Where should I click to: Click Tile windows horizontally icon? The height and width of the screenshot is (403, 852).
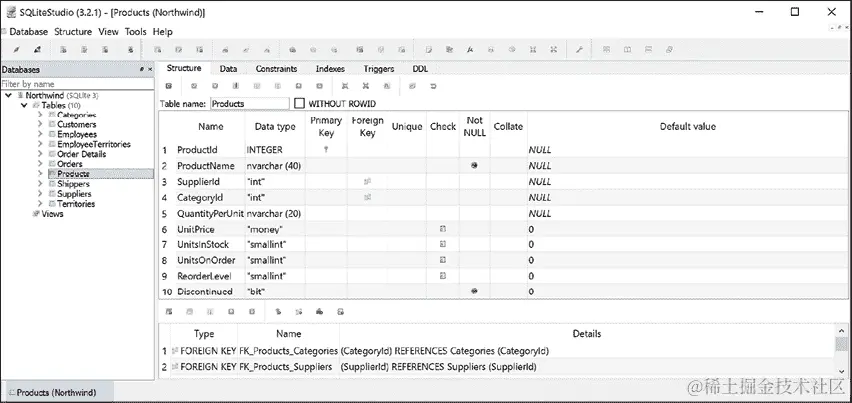tap(628, 49)
